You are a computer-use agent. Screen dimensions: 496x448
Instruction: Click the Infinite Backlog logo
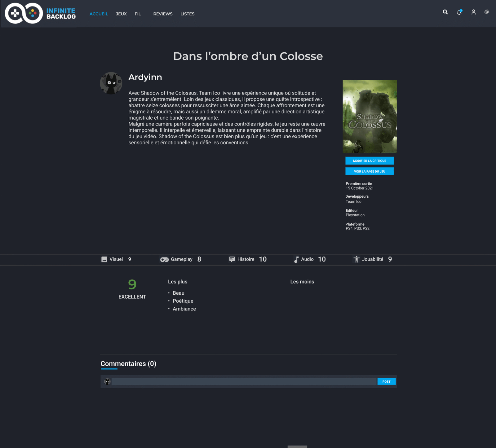(40, 14)
